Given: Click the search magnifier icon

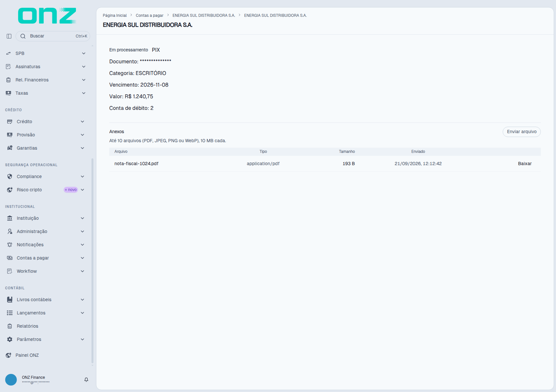Looking at the screenshot, I should pos(23,36).
